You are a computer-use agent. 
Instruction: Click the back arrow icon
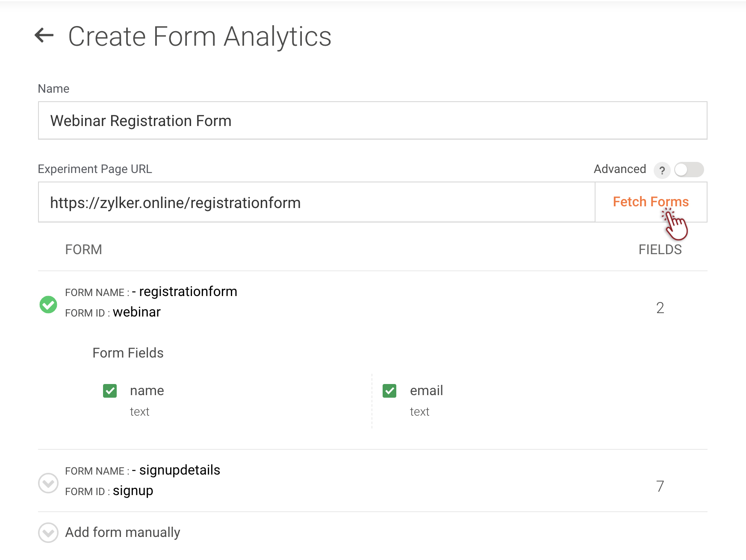click(x=44, y=35)
